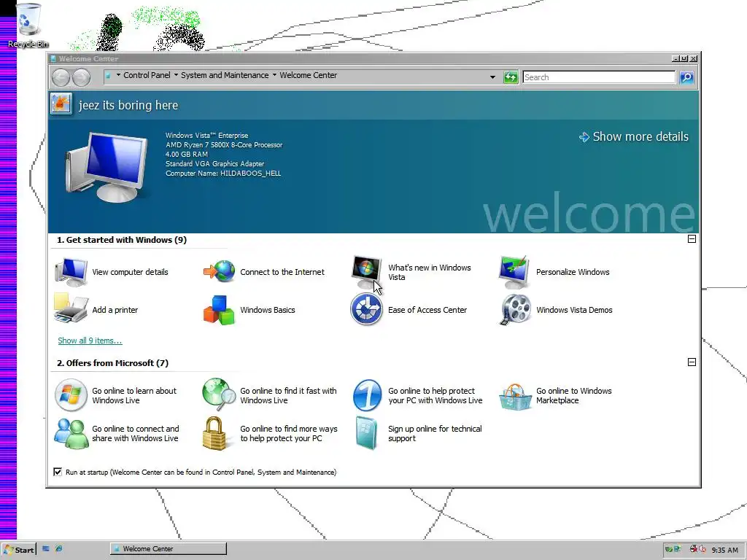Click 2. Offers from Microsoft heading
This screenshot has height=560, width=747.
coord(112,363)
